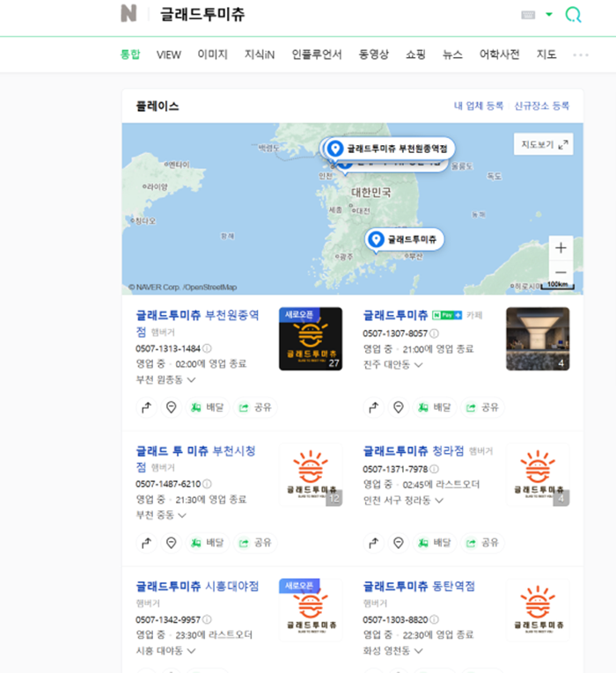
Task: Click the 내 업체 등록 link
Action: coord(478,106)
